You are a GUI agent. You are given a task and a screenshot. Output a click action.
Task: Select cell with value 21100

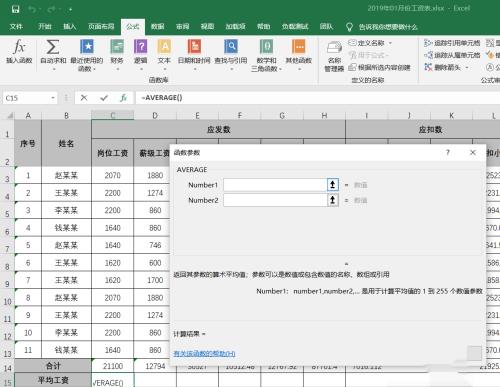pyautogui.click(x=113, y=366)
